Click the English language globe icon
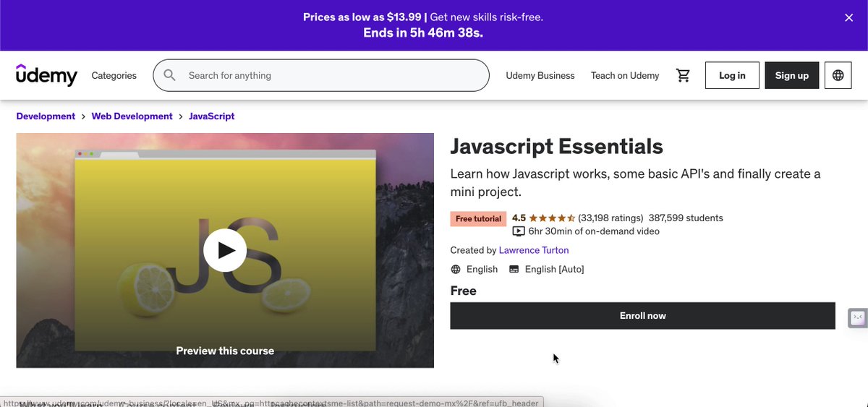The image size is (868, 407). click(456, 269)
